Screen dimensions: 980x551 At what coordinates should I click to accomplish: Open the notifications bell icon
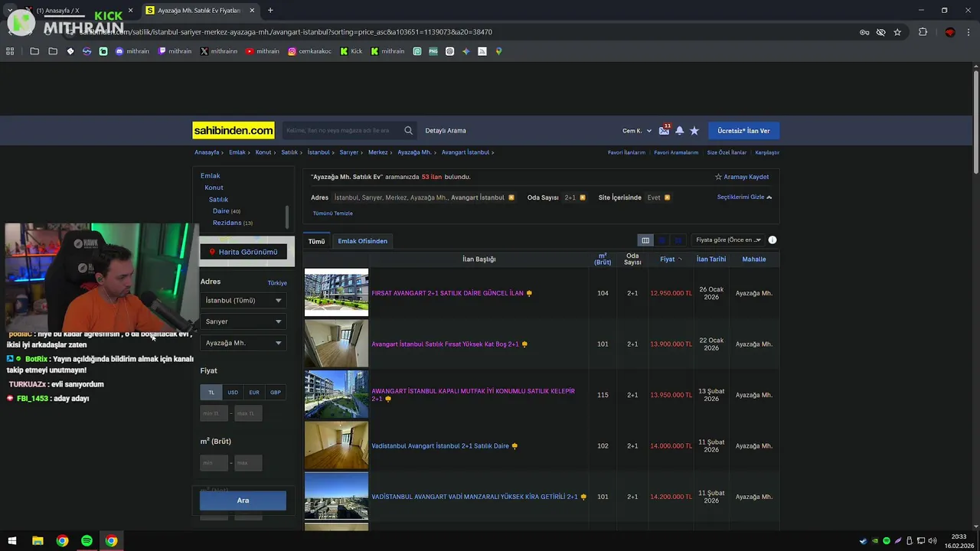tap(679, 131)
